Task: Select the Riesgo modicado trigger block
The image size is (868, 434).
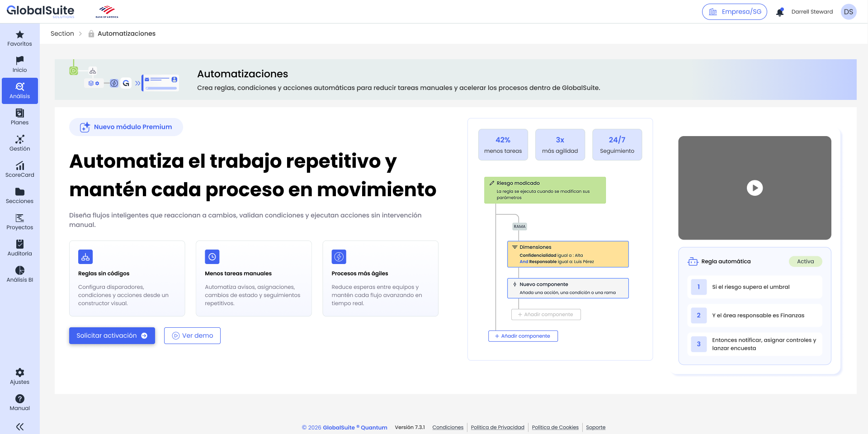Action: [545, 190]
